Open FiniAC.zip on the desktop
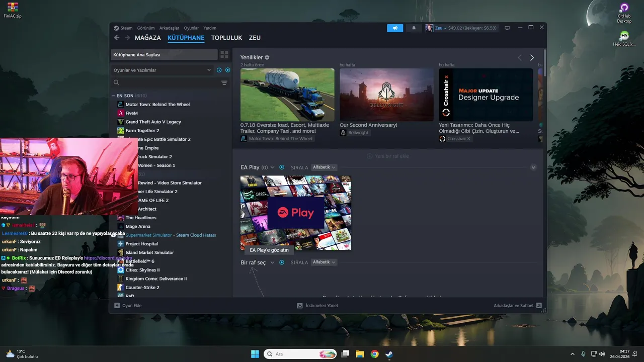The width and height of the screenshot is (644, 362). click(12, 10)
